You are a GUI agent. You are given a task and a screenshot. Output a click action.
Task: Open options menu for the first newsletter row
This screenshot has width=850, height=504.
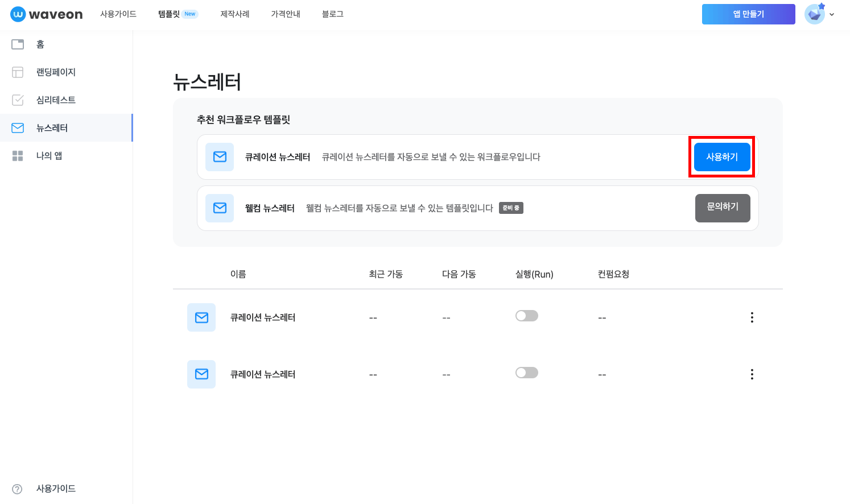(x=752, y=317)
